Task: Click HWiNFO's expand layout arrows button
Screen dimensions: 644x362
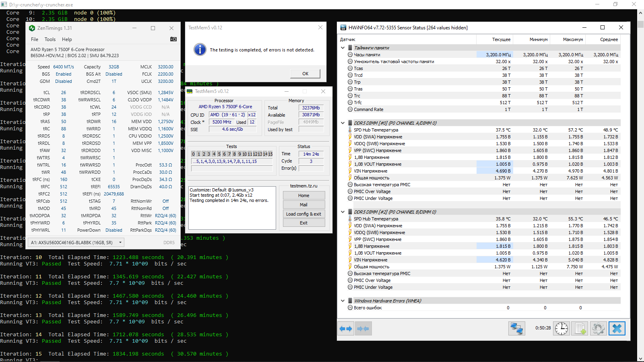Action: (346, 329)
